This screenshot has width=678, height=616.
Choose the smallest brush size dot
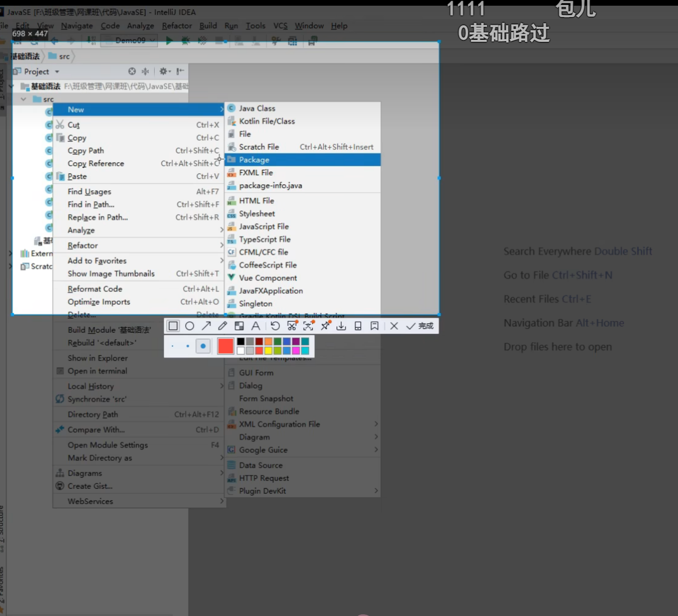172,346
